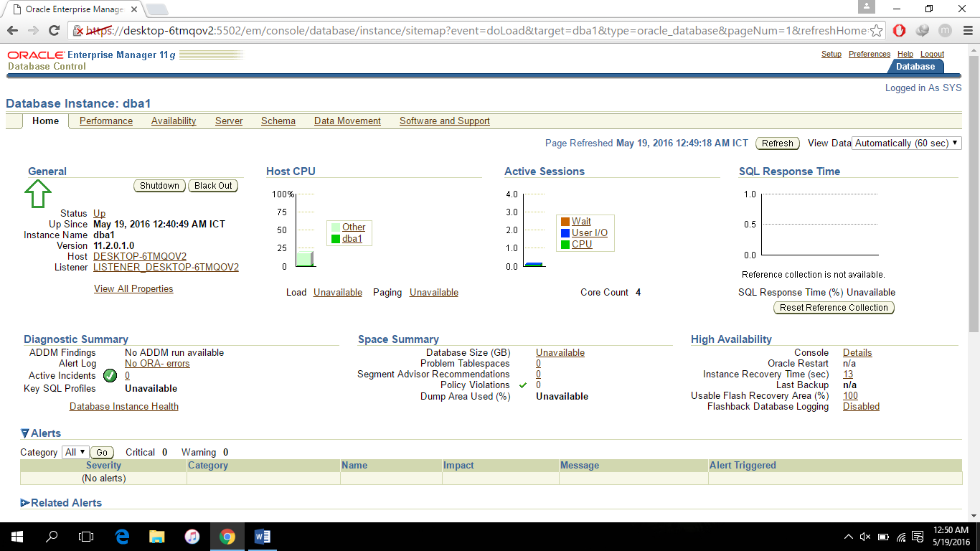Click the Status Up link
The height and width of the screenshot is (551, 980).
[x=99, y=214]
